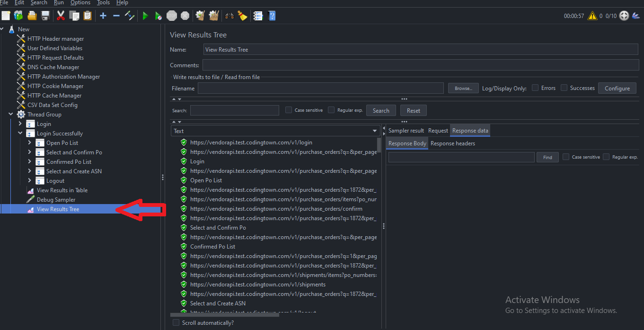Click the Toggle enable/disable toolbar icon
This screenshot has width=644, height=330.
tap(130, 16)
